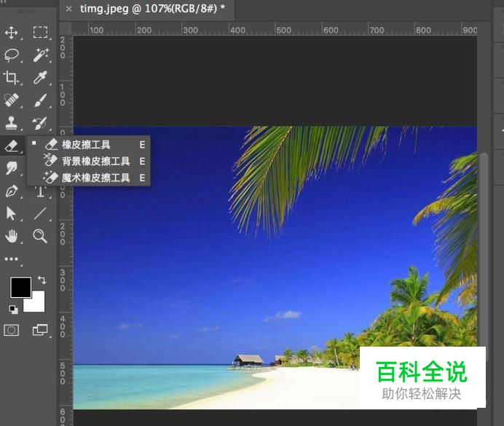Screen dimensions: 504x426
Task: Select the Eyedropper tool
Action: [40, 78]
